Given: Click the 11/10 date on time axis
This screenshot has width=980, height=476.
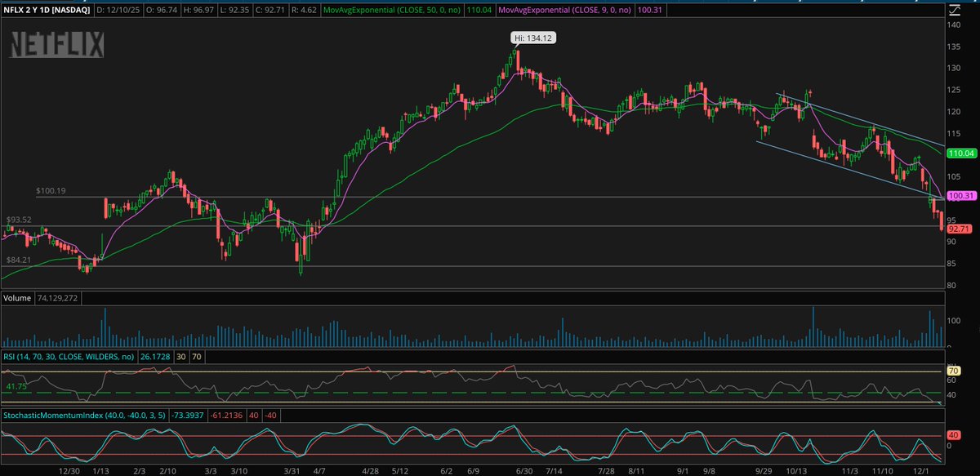Looking at the screenshot, I should (882, 471).
